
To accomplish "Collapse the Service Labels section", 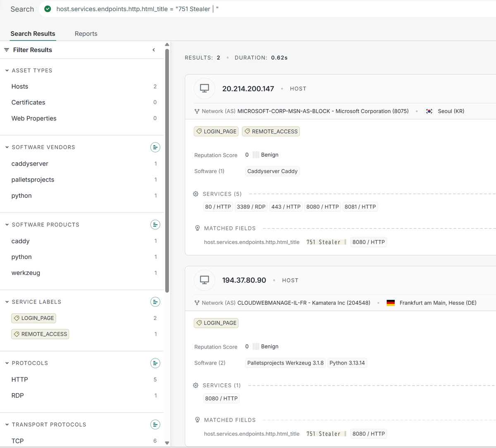I will click(7, 302).
